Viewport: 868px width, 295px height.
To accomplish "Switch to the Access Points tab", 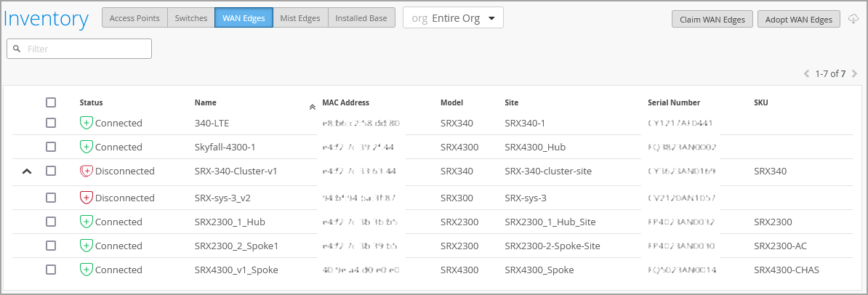I will pos(134,18).
